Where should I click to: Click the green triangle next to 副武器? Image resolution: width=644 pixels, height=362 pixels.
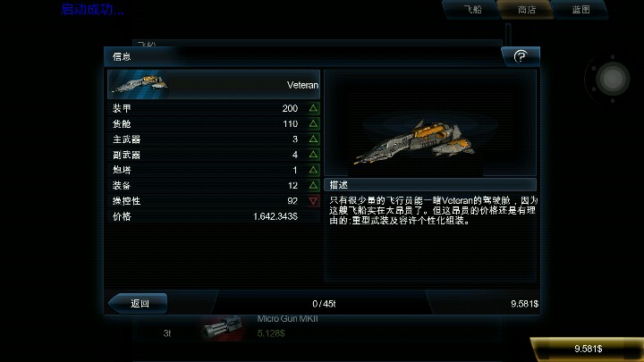(313, 155)
